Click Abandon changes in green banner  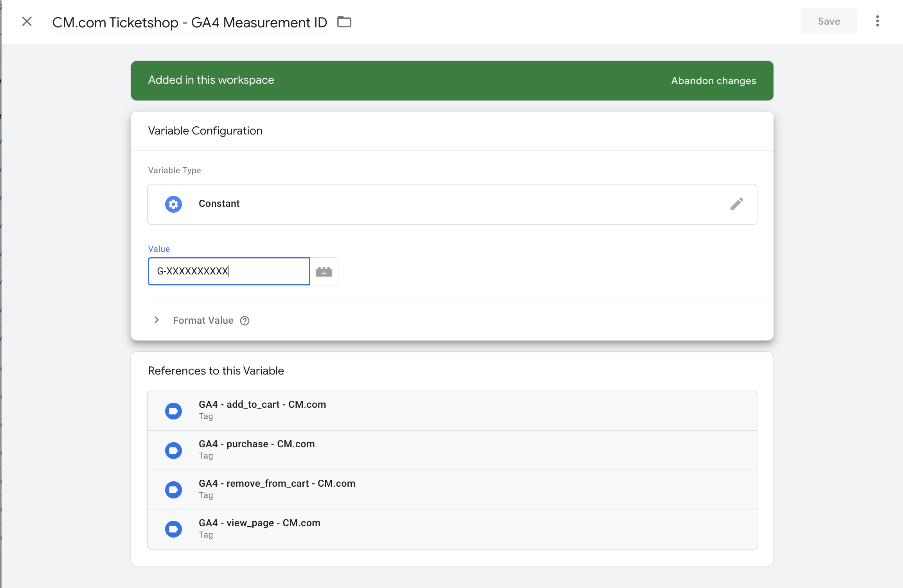point(713,81)
